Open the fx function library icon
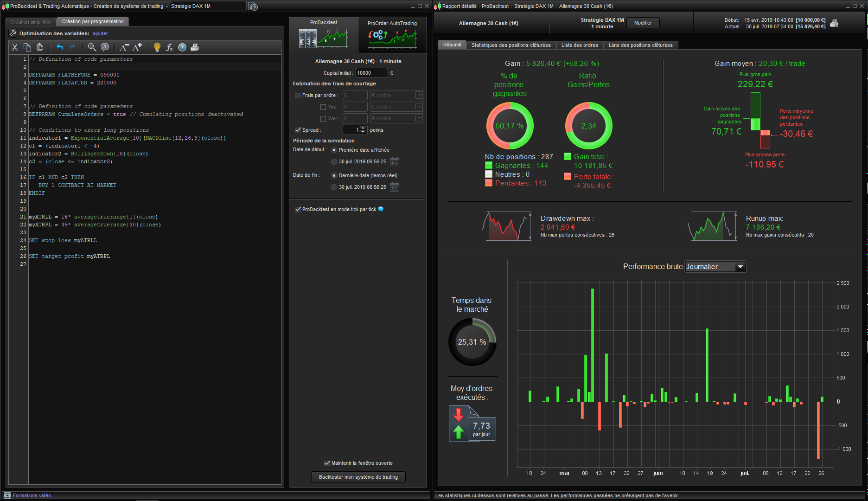The width and height of the screenshot is (868, 501). click(x=169, y=47)
